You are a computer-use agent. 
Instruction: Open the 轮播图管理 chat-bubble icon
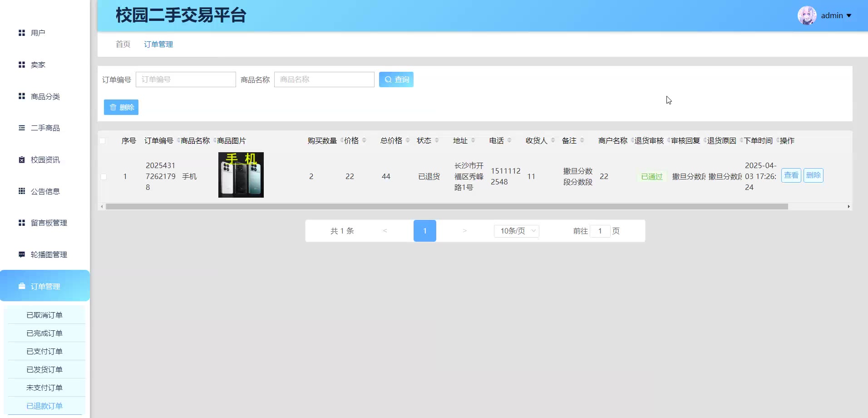[21, 254]
